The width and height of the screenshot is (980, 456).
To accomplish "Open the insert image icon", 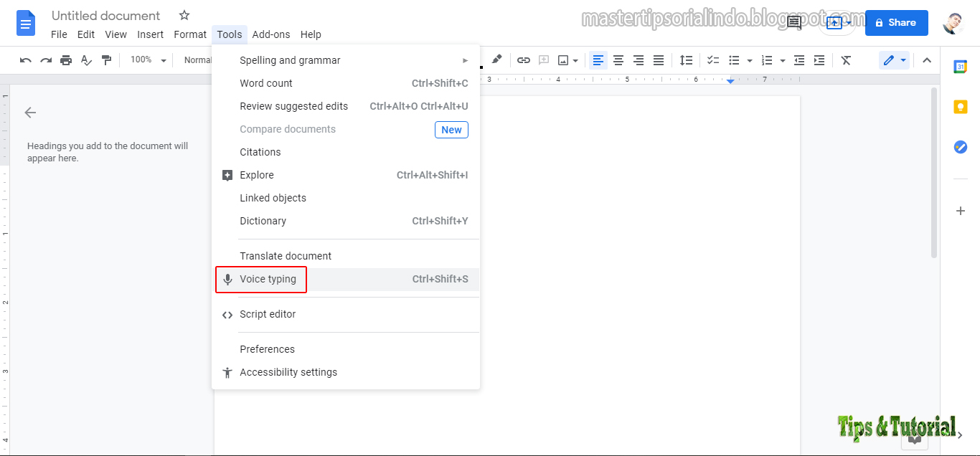I will pyautogui.click(x=563, y=60).
